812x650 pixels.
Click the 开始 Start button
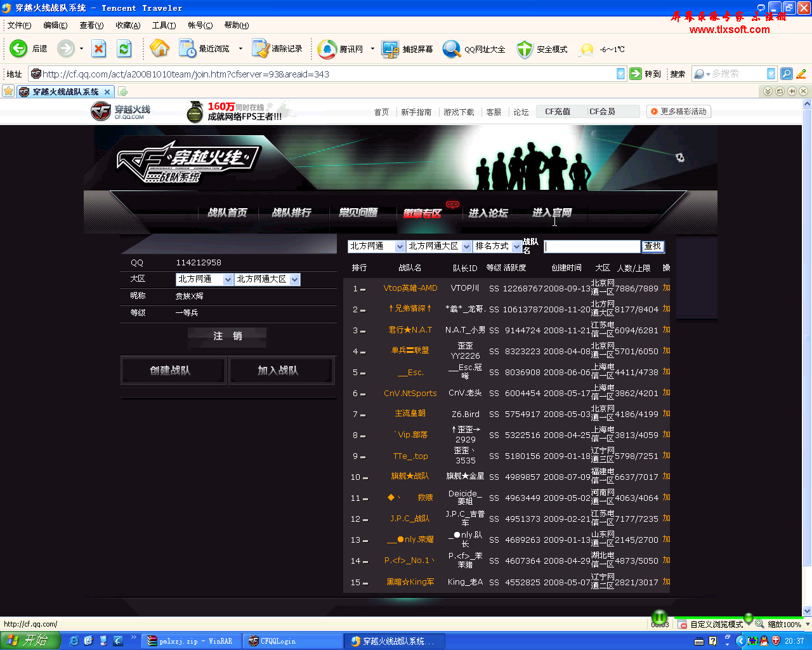pyautogui.click(x=30, y=640)
